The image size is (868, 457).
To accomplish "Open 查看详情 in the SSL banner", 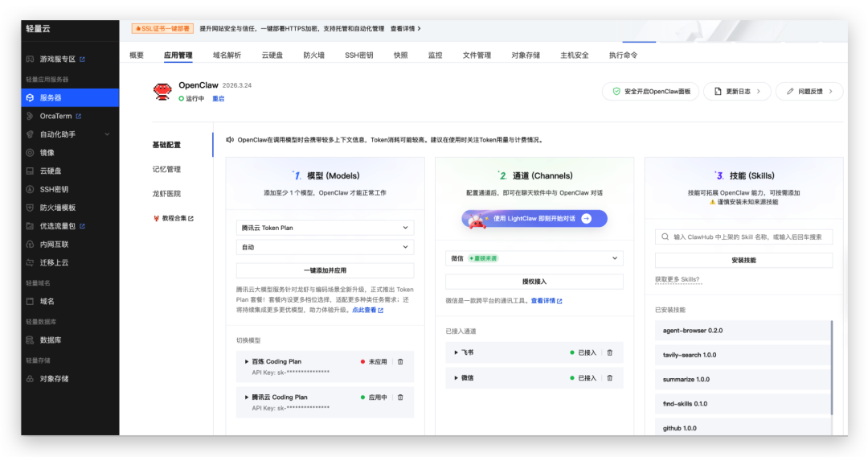I will coord(405,29).
